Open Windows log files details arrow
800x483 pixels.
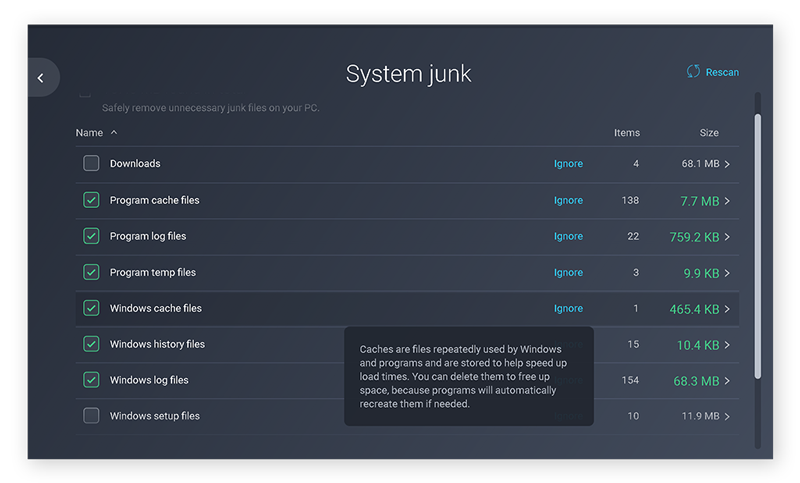727,381
